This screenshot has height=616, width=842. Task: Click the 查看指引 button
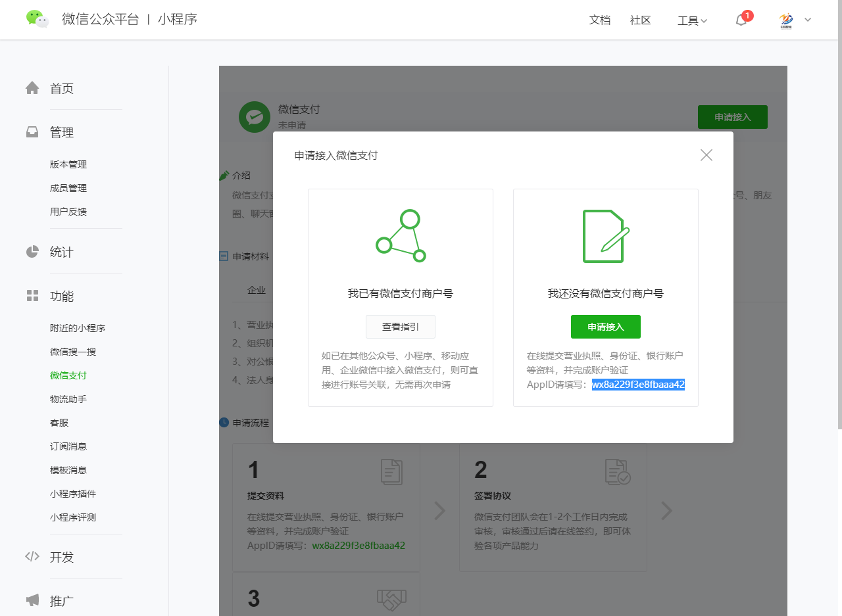click(400, 327)
